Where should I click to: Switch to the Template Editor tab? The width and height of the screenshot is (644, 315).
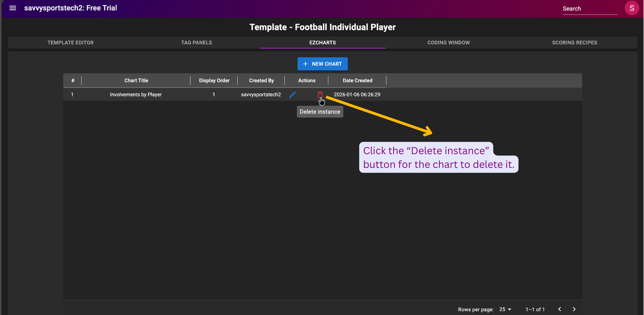tap(70, 43)
